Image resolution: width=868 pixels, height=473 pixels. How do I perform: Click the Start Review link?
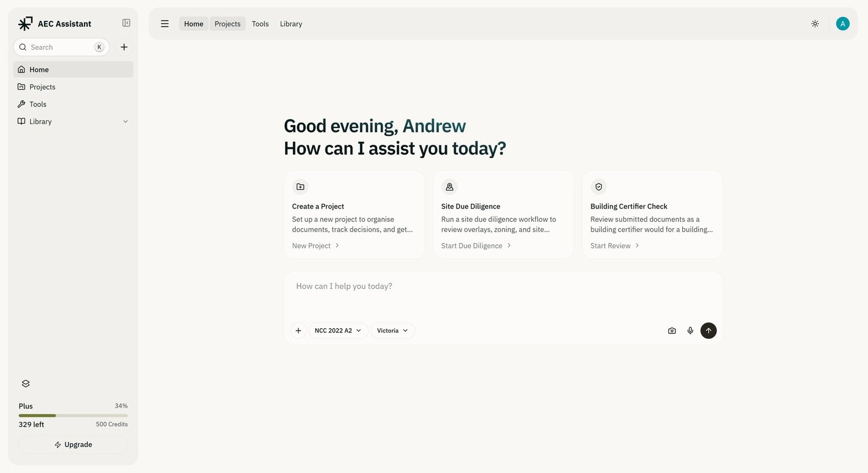(615, 245)
